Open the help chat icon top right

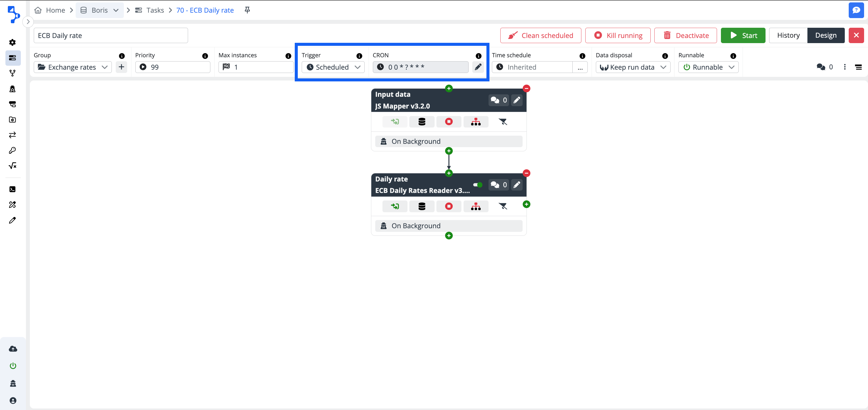point(856,10)
